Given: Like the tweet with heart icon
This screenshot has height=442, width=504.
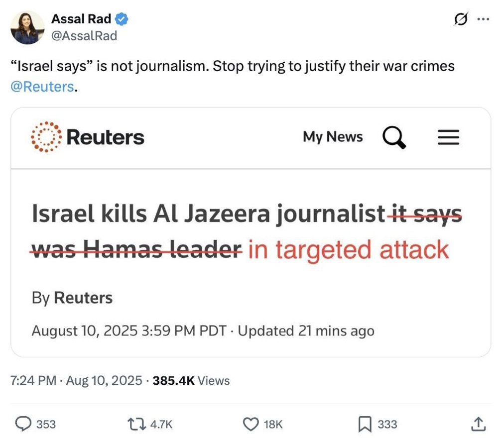Looking at the screenshot, I should [x=250, y=424].
